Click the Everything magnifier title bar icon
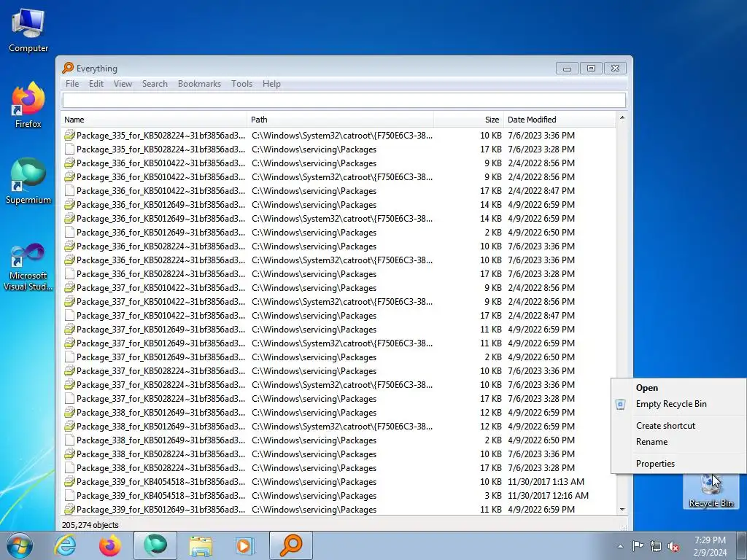This screenshot has height=560, width=747. pos(68,68)
